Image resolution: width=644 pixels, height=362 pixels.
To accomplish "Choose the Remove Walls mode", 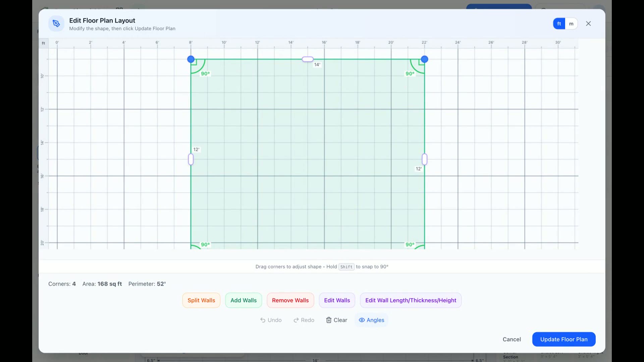I will (290, 300).
